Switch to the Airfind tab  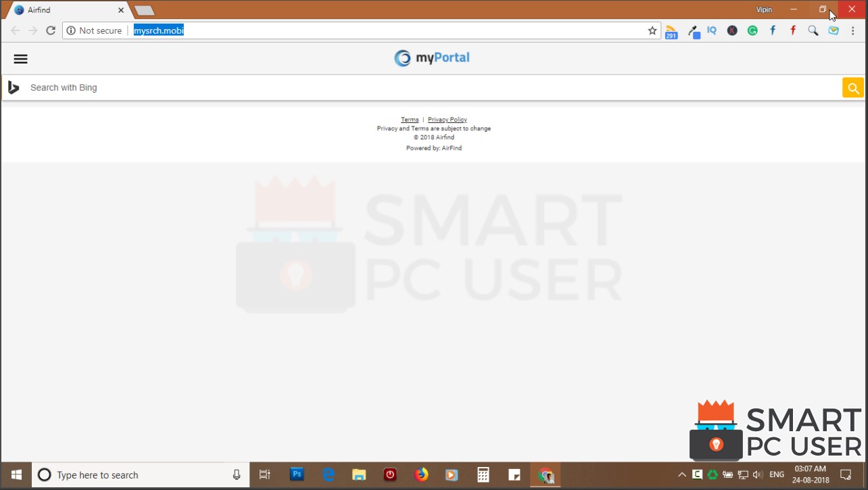68,10
